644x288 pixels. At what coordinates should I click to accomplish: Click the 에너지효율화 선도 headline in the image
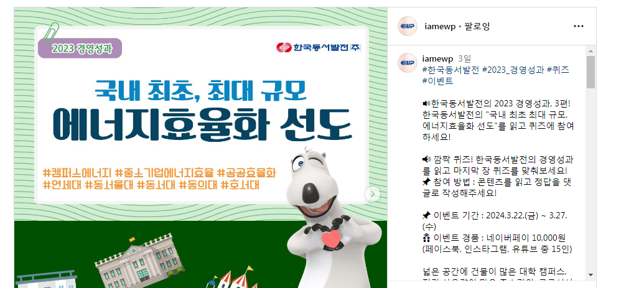tap(202, 125)
